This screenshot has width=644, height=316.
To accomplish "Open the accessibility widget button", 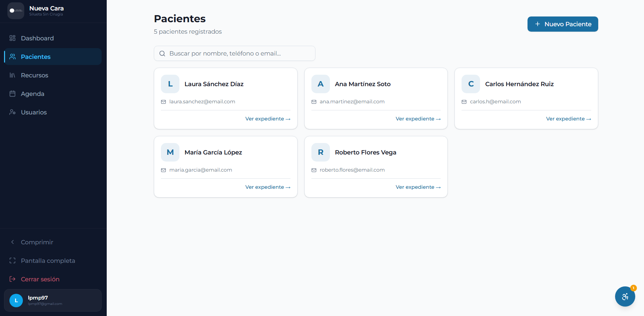I will pyautogui.click(x=625, y=296).
